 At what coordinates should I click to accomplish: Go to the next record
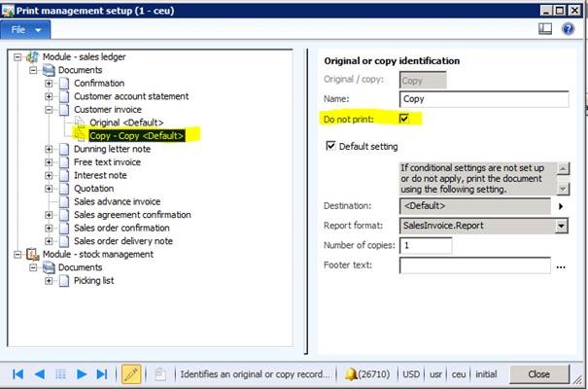pyautogui.click(x=83, y=373)
